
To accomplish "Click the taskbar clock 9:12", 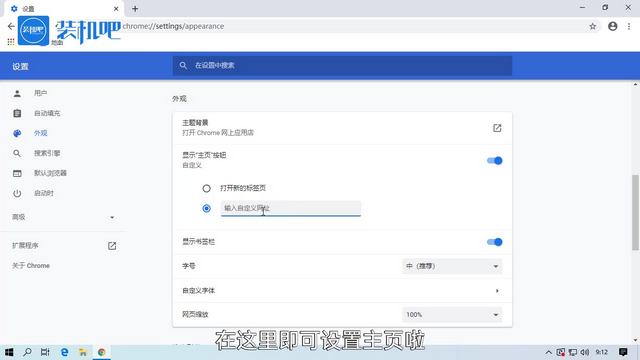I will (x=602, y=352).
